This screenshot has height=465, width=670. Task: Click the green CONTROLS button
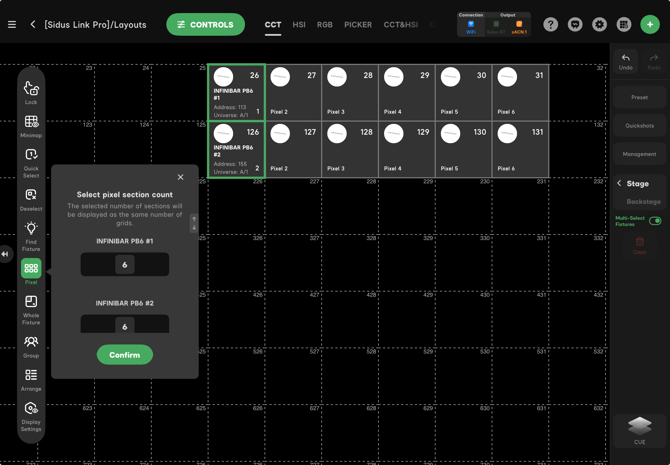[205, 25]
